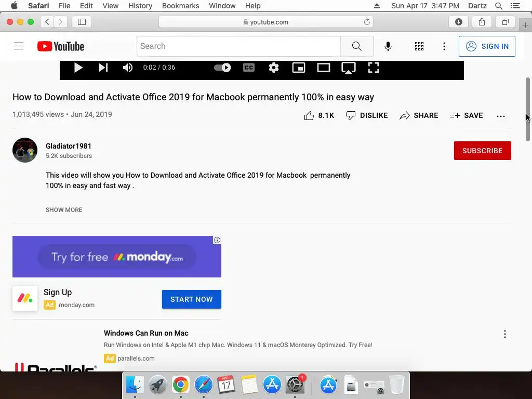Show Safari tab overview
Image resolution: width=532 pixels, height=399 pixels.
505,22
